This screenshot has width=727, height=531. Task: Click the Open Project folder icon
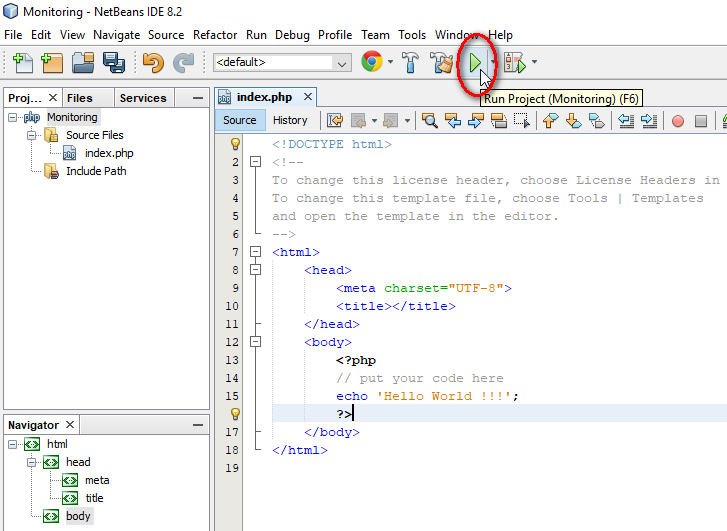click(x=83, y=63)
